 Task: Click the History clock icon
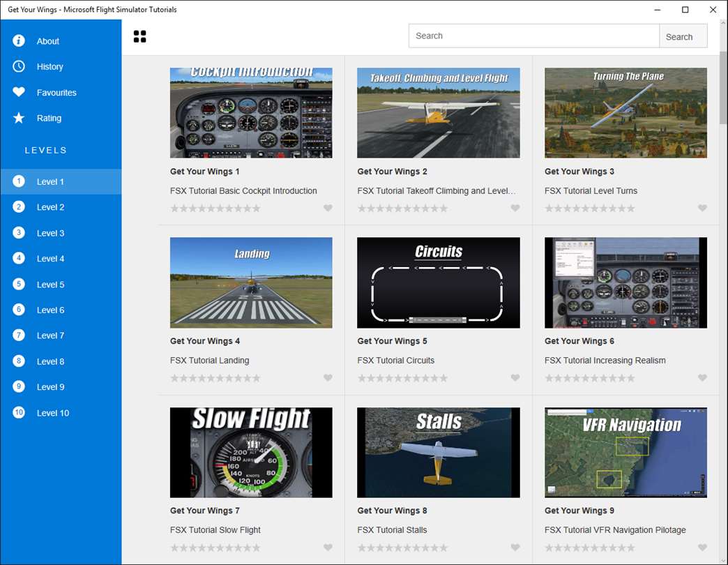click(x=19, y=66)
